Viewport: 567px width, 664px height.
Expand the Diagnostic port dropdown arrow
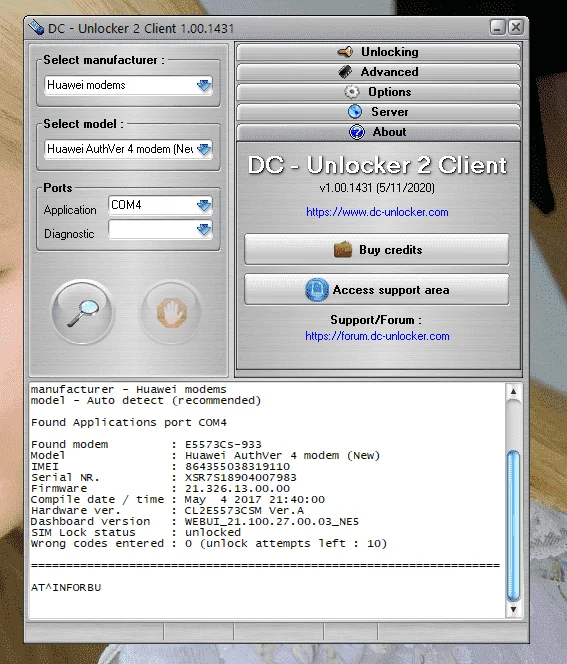pos(204,230)
